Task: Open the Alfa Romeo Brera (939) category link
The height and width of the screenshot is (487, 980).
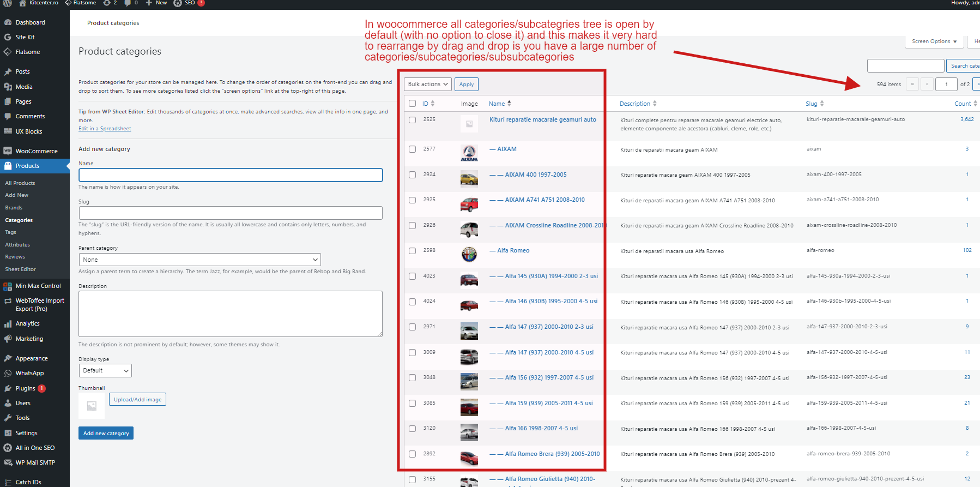Action: (x=552, y=454)
